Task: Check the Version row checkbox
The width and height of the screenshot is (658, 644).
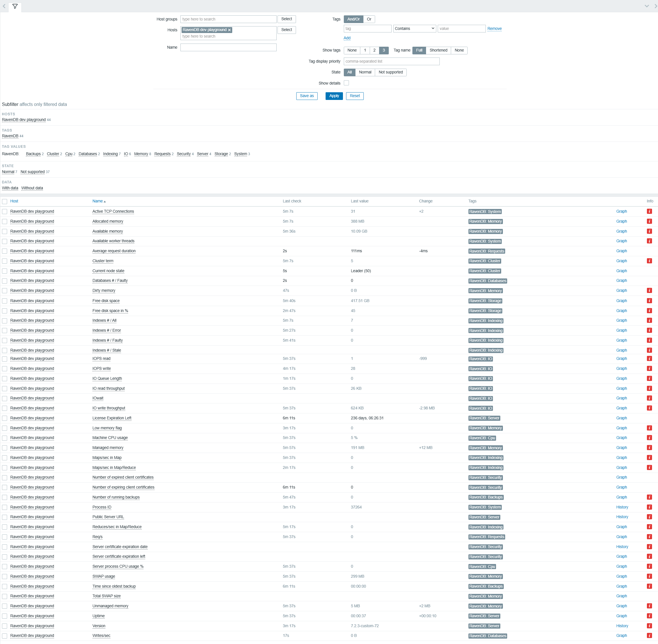Action: (x=5, y=626)
